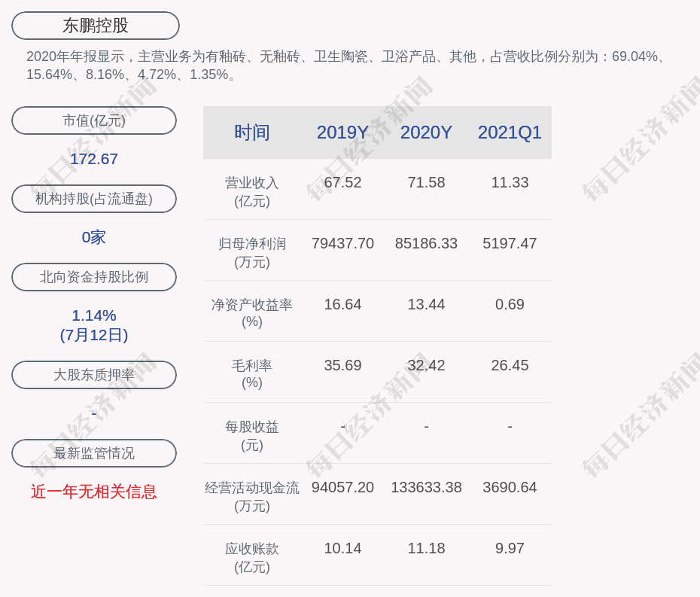The image size is (700, 597).
Task: Click the 0家 institutional holding value
Action: (94, 237)
